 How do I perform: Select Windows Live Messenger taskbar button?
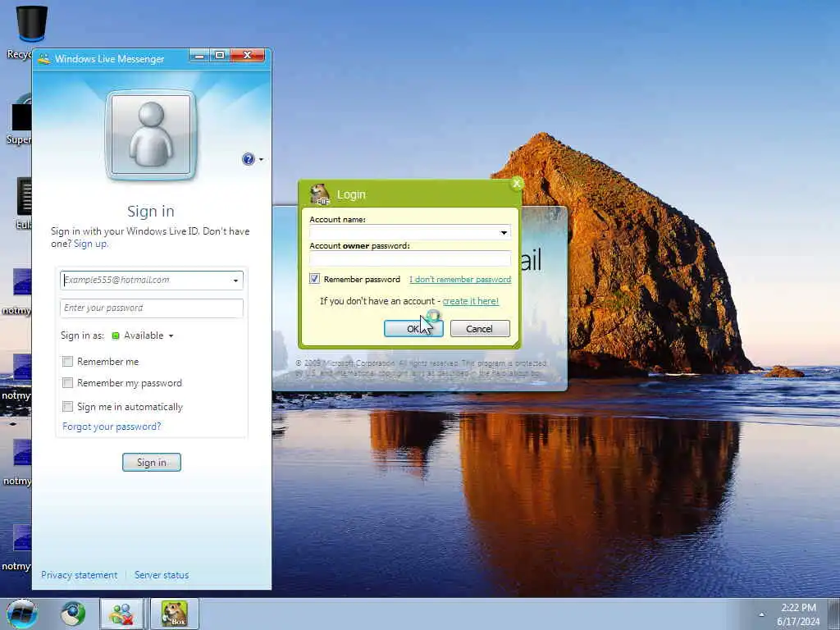pos(121,614)
